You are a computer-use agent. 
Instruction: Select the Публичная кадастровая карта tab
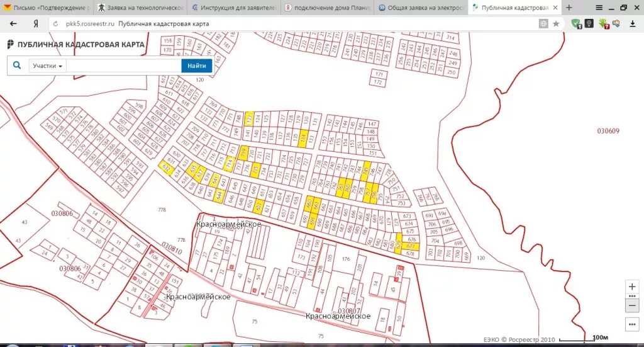coord(515,8)
